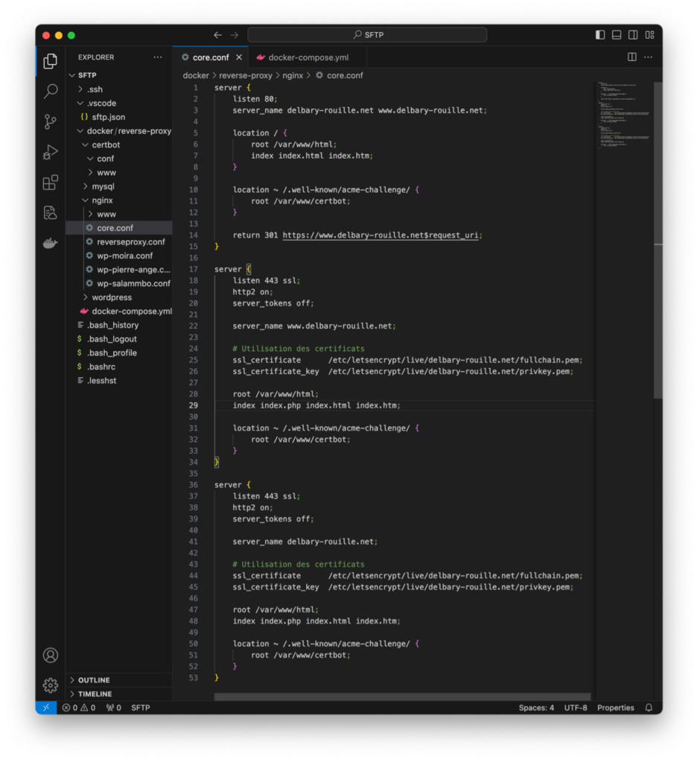Open .bashrc file

(119, 367)
